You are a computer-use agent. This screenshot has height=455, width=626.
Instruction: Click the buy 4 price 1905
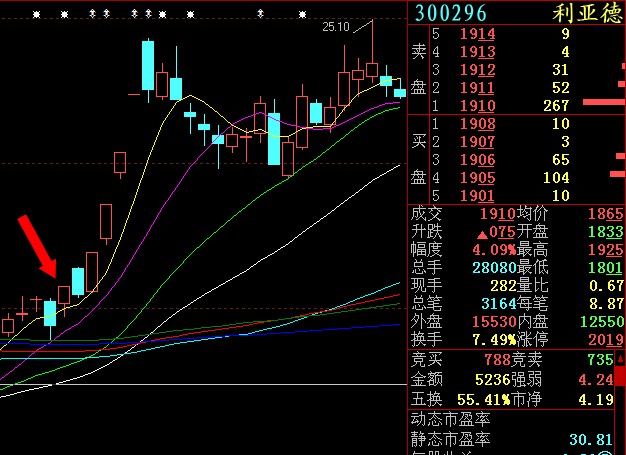point(477,178)
